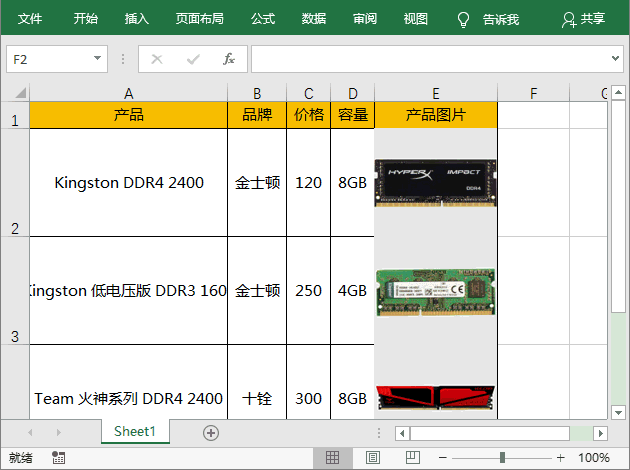This screenshot has width=630, height=470.
Task: Click the 共享 share button
Action: [x=583, y=19]
